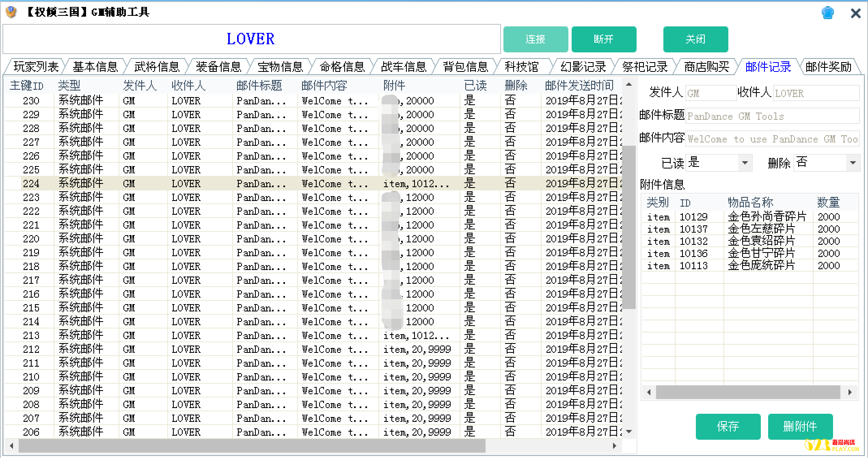Viewport: 868px width, 458px height.
Task: Switch to the 玩家列表 tab
Action: [x=36, y=67]
